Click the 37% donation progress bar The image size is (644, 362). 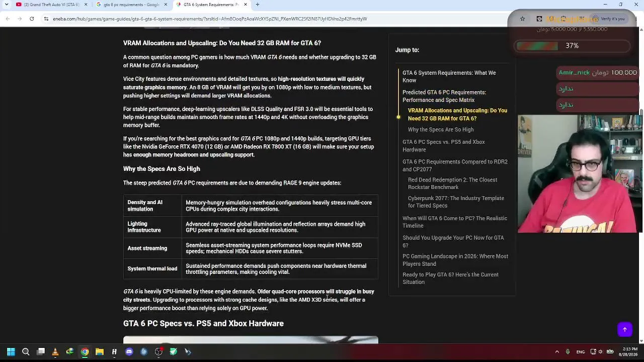[x=573, y=46]
